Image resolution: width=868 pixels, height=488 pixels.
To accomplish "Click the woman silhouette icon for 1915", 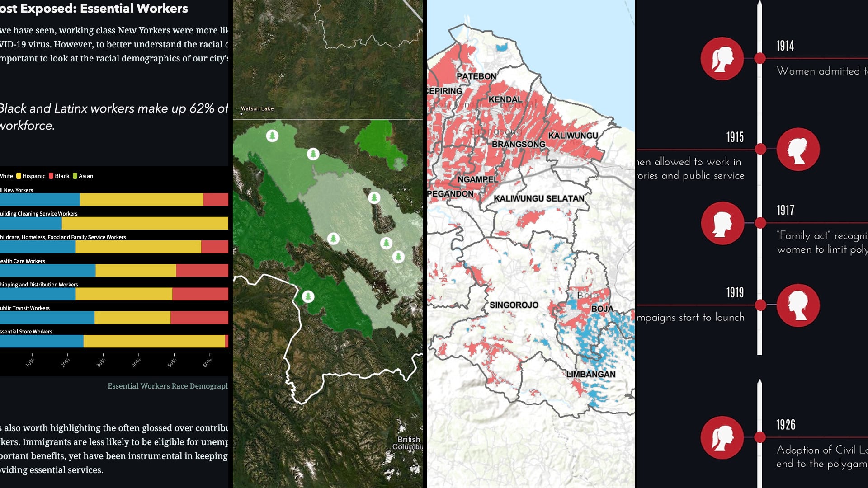I will coord(799,149).
